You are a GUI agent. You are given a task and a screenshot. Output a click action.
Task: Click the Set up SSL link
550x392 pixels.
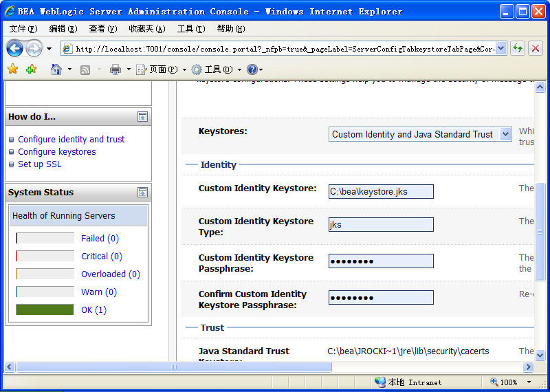point(39,164)
